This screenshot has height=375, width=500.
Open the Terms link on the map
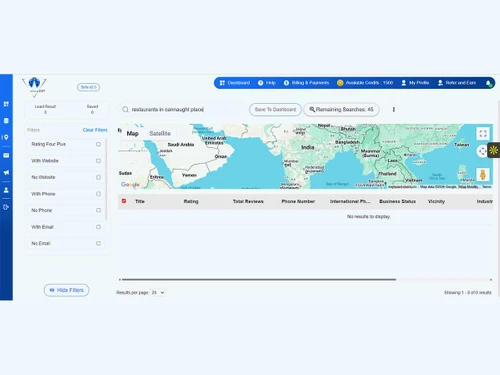487,187
